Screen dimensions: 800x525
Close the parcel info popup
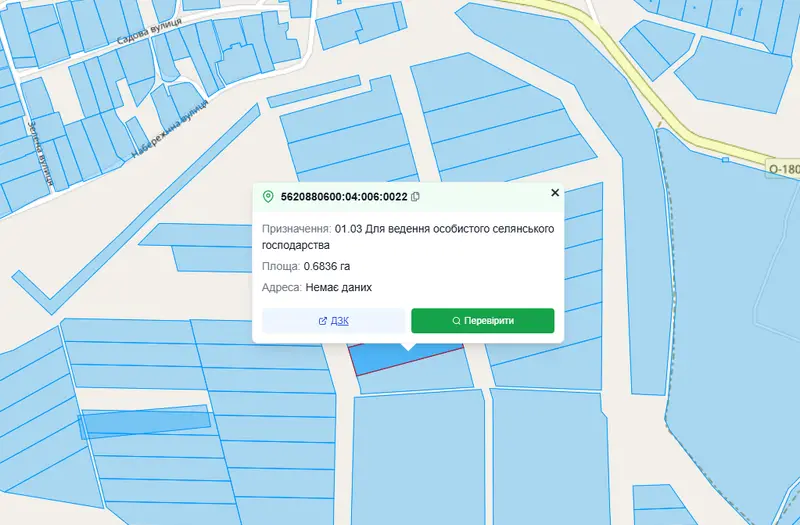555,192
